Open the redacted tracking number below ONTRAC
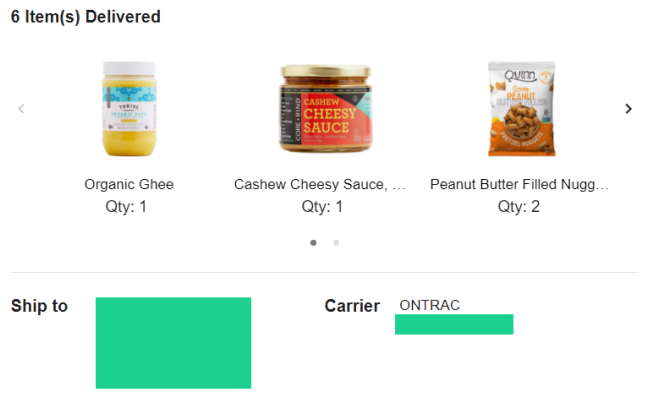 tap(454, 324)
